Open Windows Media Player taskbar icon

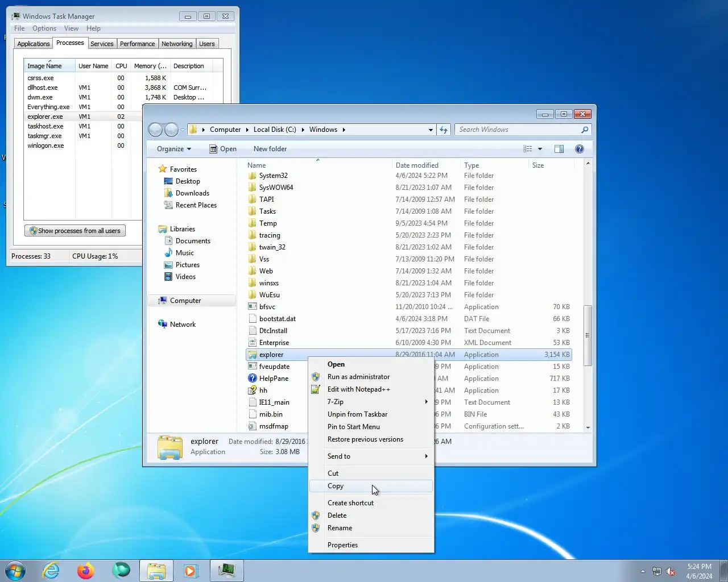tap(191, 571)
